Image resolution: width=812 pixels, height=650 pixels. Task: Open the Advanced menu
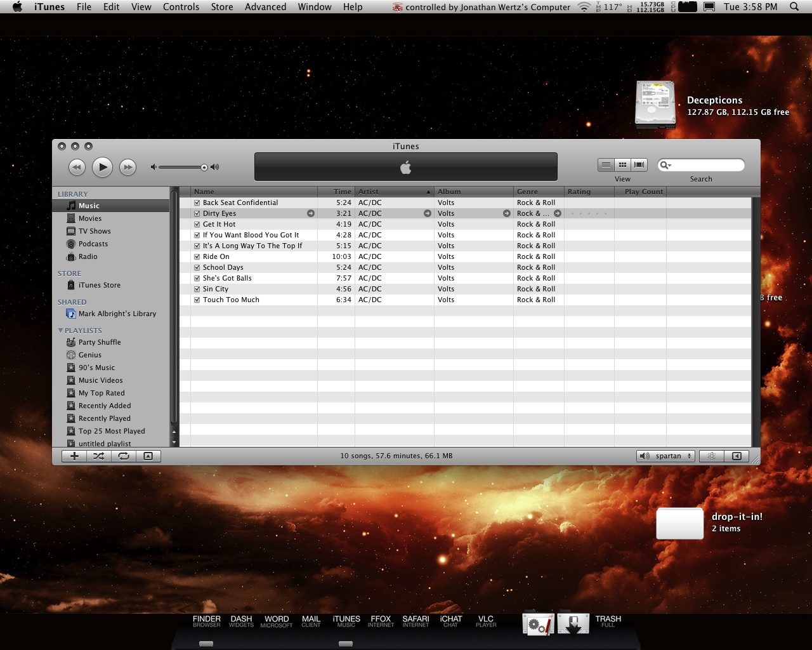(265, 7)
